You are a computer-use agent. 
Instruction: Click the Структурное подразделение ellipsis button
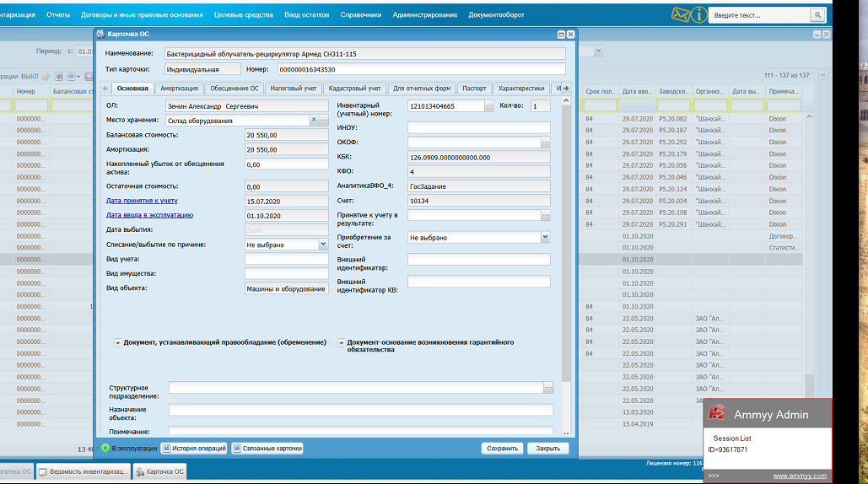(x=548, y=387)
